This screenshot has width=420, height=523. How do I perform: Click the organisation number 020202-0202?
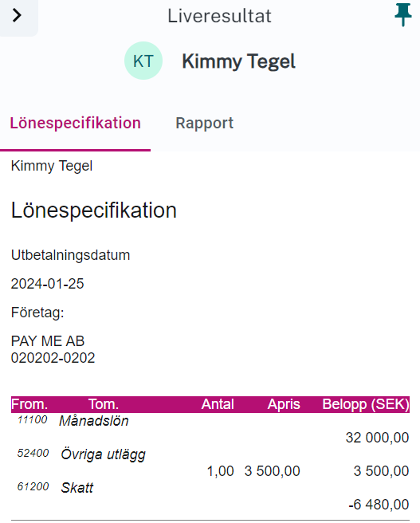pos(53,358)
